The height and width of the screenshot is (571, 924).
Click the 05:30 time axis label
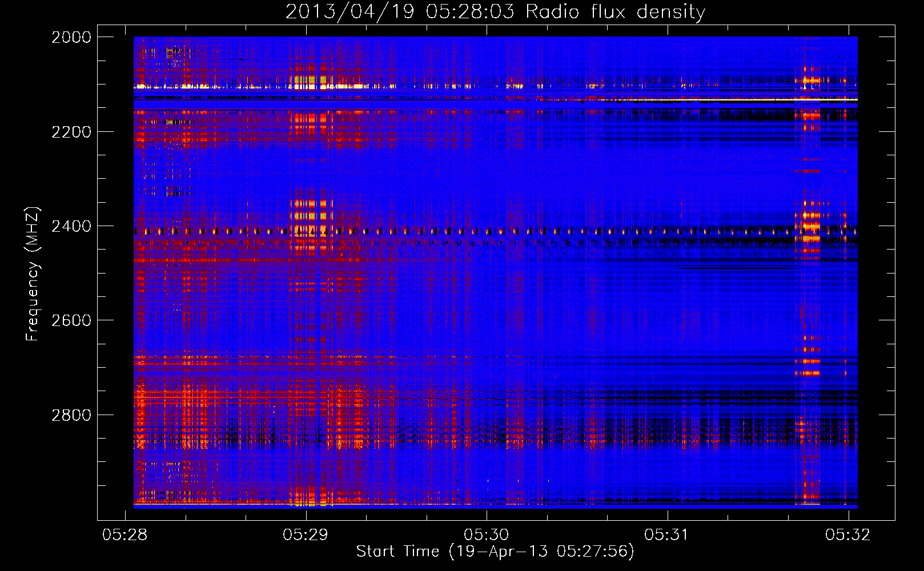(x=487, y=534)
